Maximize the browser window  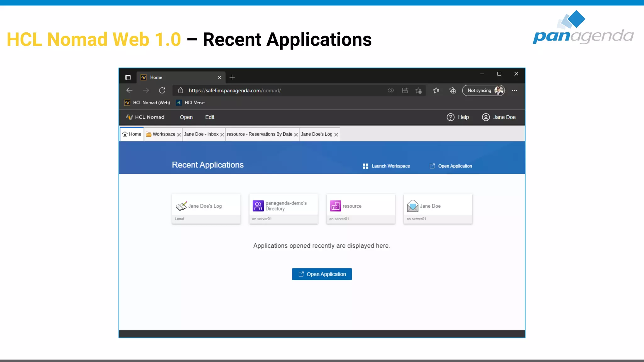click(x=499, y=74)
